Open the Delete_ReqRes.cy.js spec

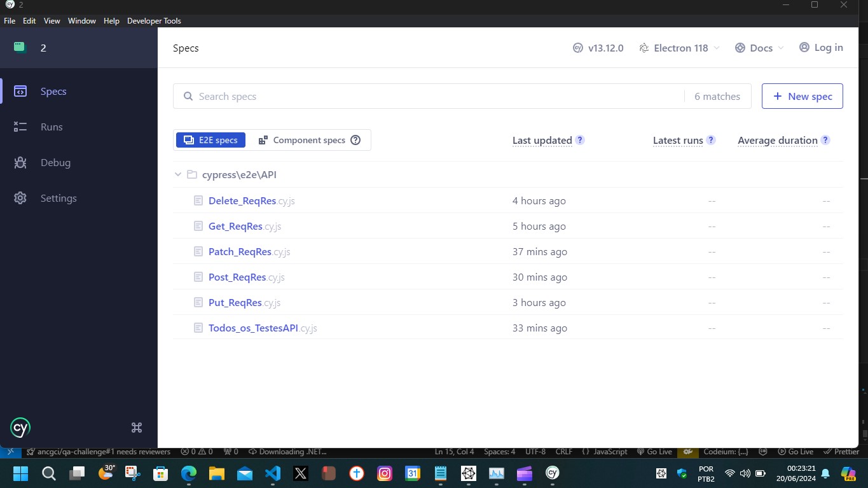click(x=252, y=200)
